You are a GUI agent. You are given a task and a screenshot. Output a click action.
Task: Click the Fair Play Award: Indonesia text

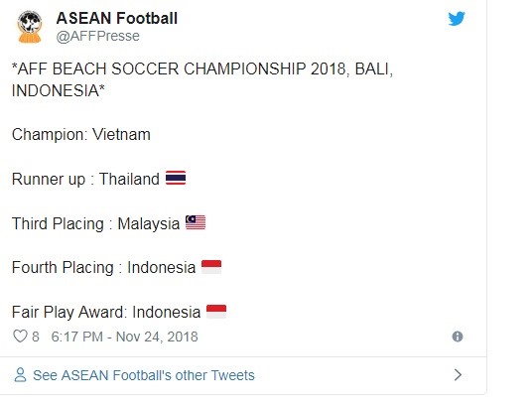coord(106,312)
